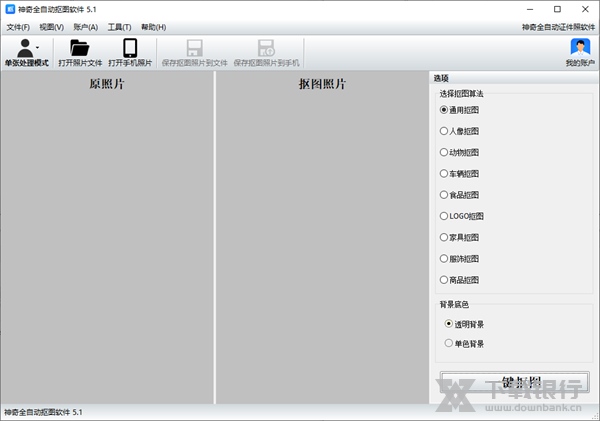
Task: Open the 账户(A) menu
Action: tap(86, 27)
